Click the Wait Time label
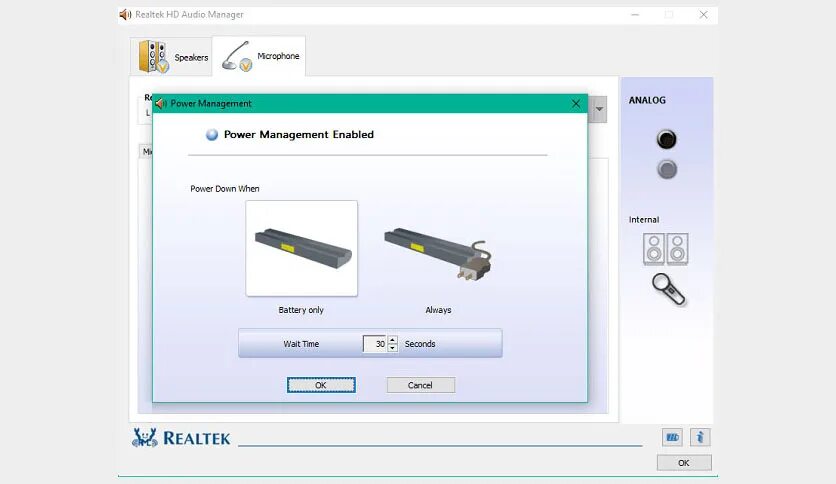The width and height of the screenshot is (836, 484). [x=301, y=344]
